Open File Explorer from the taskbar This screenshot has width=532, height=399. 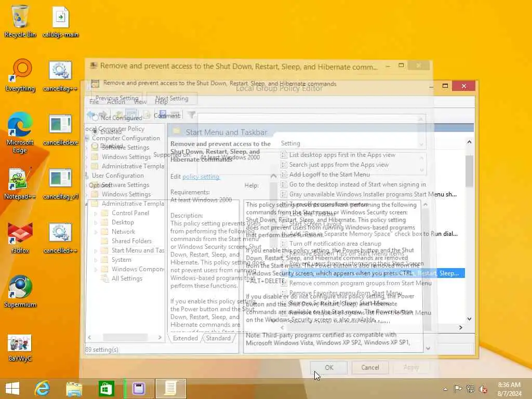(x=74, y=389)
